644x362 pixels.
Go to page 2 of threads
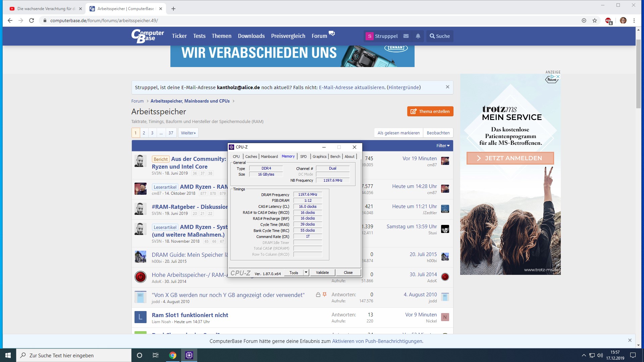144,133
